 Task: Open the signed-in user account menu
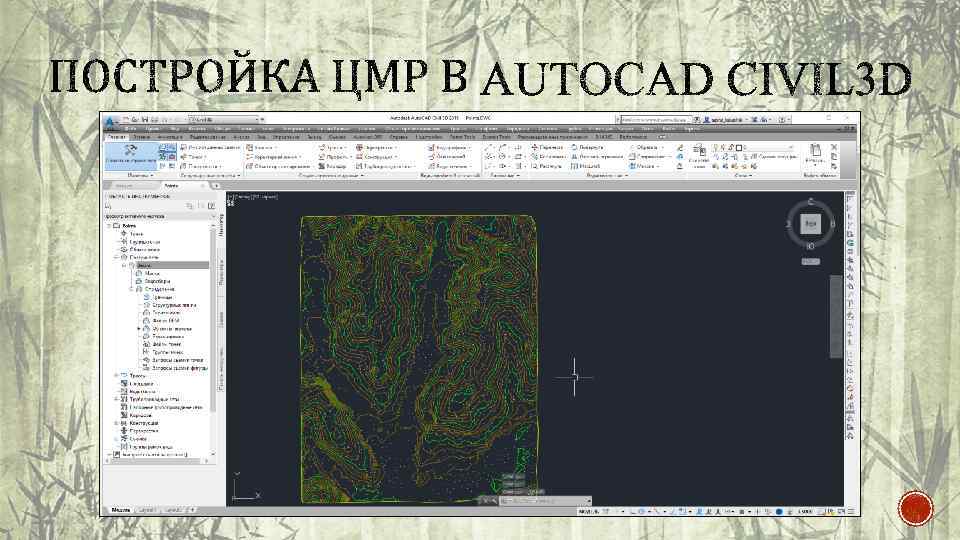pyautogui.click(x=726, y=120)
